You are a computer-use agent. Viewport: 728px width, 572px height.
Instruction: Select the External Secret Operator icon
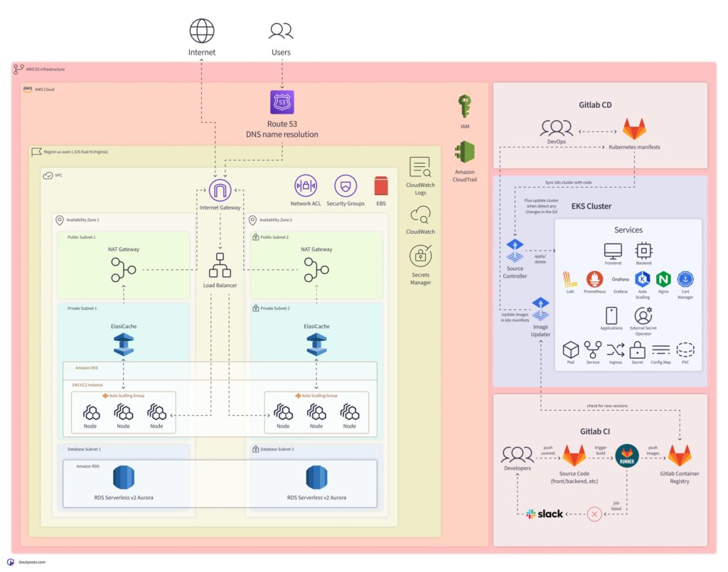pos(643,315)
